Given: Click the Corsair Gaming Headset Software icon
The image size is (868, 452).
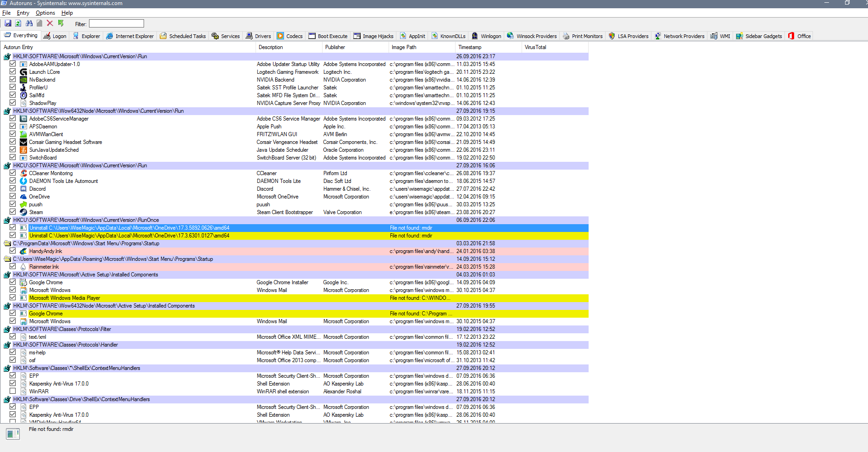Looking at the screenshot, I should pyautogui.click(x=23, y=142).
